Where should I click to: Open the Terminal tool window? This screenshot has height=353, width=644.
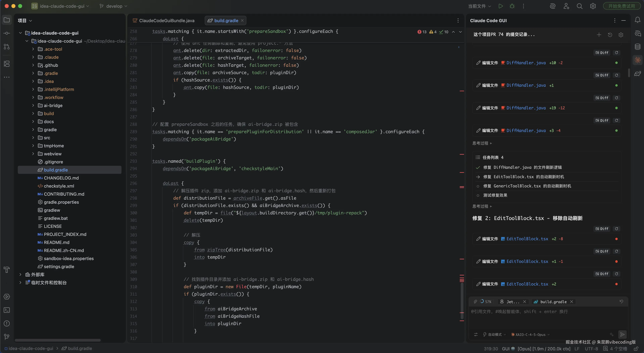click(7, 310)
